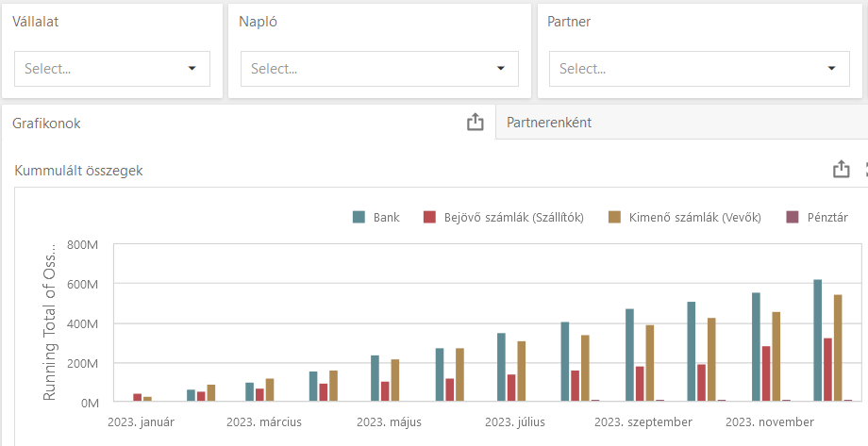Click the tallest teal Bank bar for December
The image size is (868, 446).
[817, 339]
